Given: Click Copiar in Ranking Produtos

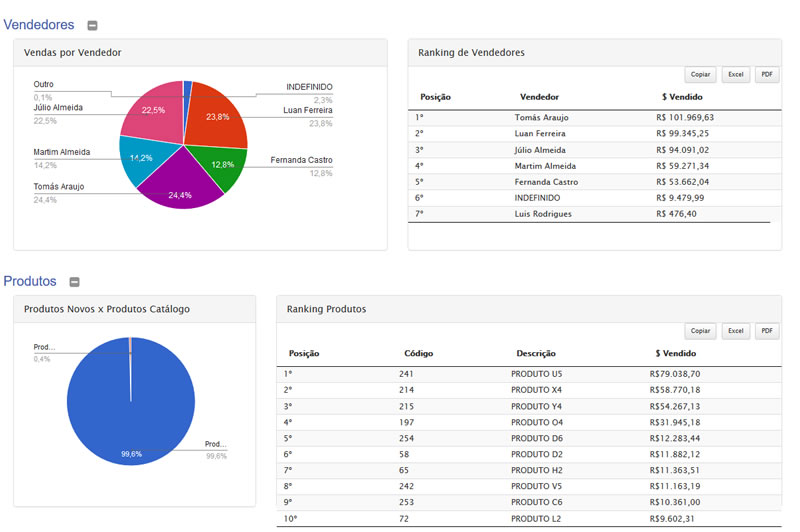Looking at the screenshot, I should click(x=700, y=331).
